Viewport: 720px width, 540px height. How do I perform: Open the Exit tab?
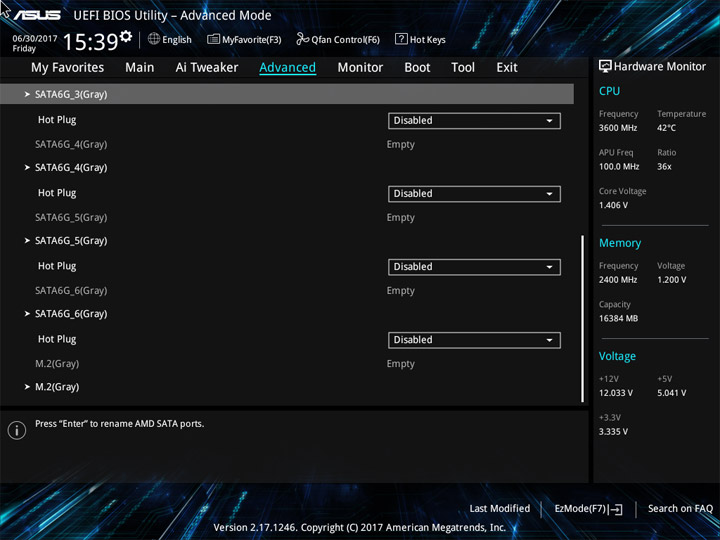pos(507,68)
